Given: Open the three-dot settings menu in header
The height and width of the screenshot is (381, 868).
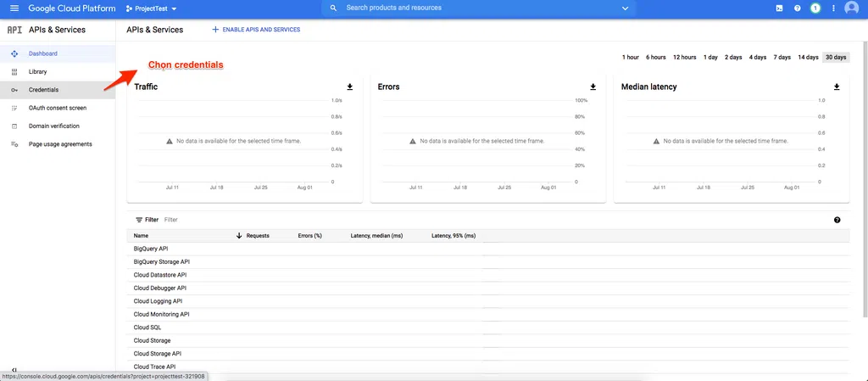Looking at the screenshot, I should pyautogui.click(x=834, y=8).
